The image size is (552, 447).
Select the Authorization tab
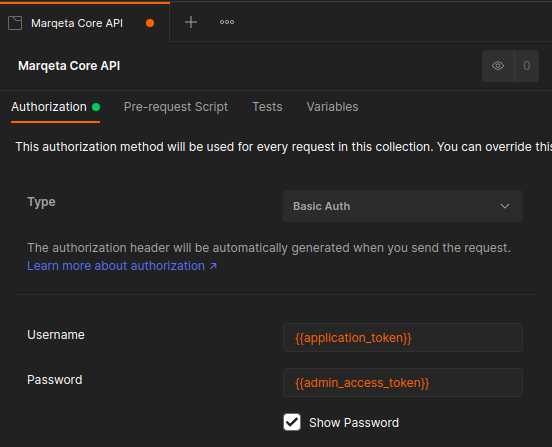click(56, 107)
